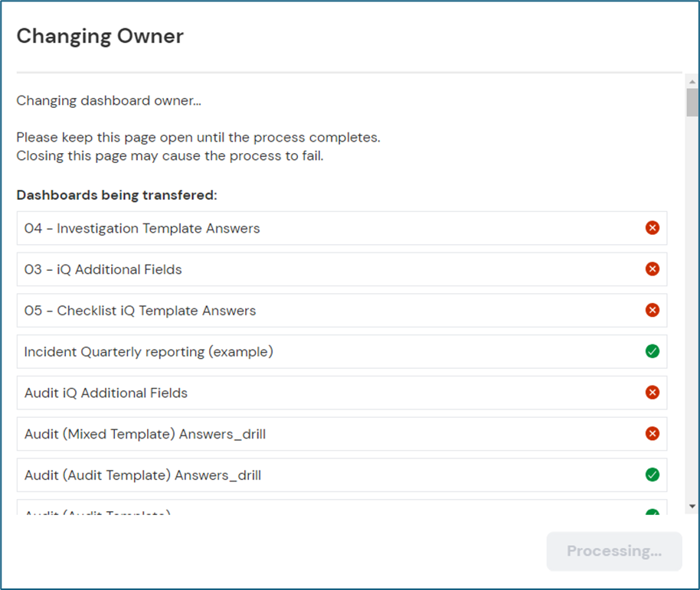Click red error icon for 03 - iQ Additional Fields
The image size is (700, 590).
652,269
